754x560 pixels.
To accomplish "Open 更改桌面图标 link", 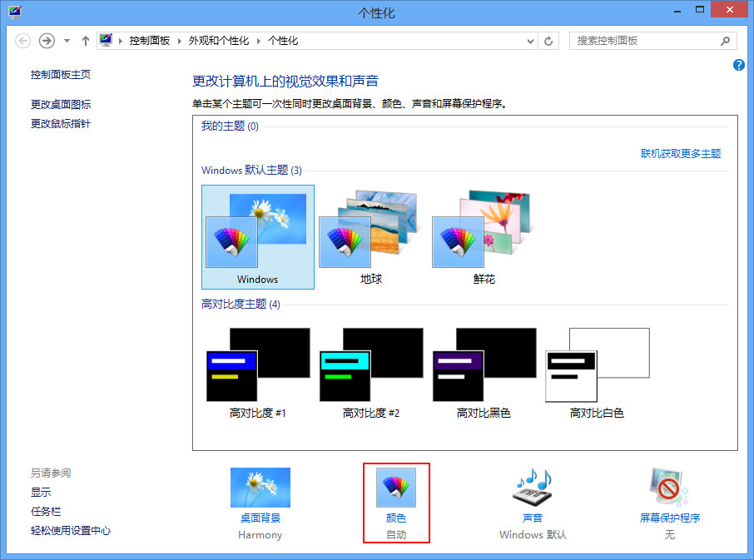I will point(61,105).
